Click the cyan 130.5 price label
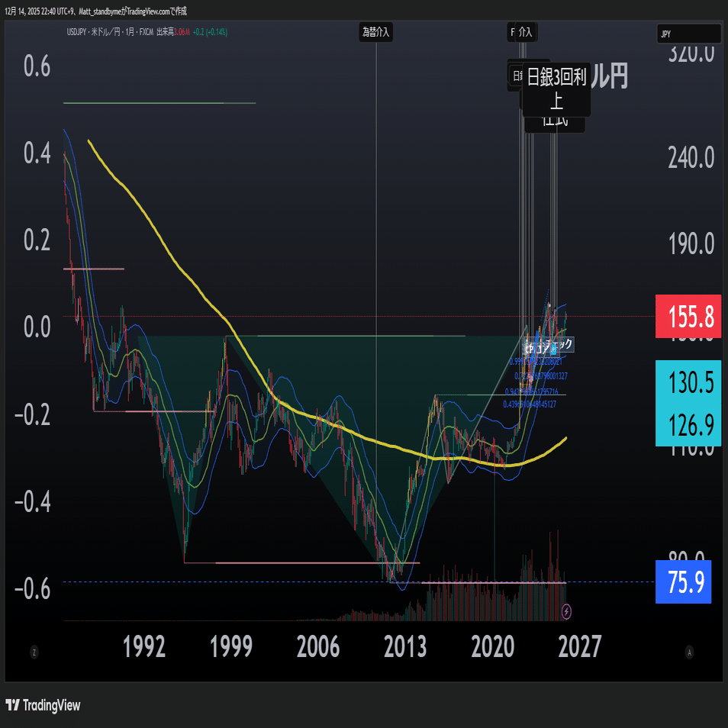Image resolution: width=728 pixels, height=728 pixels. [x=688, y=382]
